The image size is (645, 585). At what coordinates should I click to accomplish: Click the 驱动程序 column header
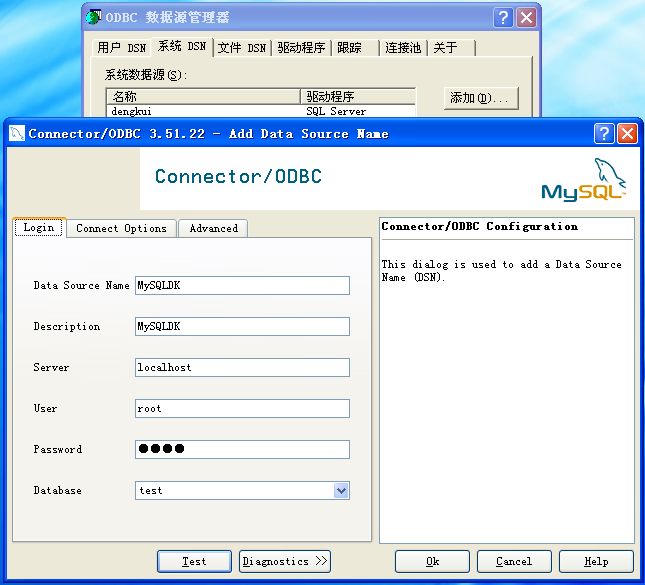358,97
